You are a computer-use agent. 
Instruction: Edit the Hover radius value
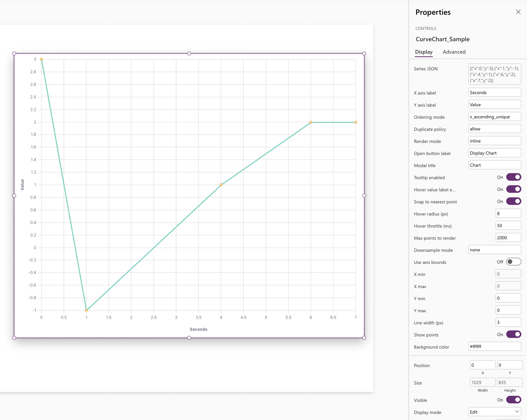pos(508,213)
